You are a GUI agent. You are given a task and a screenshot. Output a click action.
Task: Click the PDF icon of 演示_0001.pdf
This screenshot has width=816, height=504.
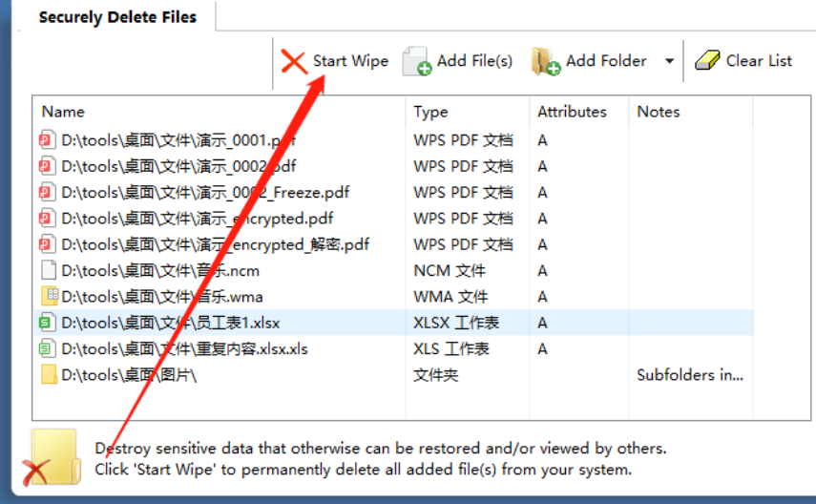47,140
